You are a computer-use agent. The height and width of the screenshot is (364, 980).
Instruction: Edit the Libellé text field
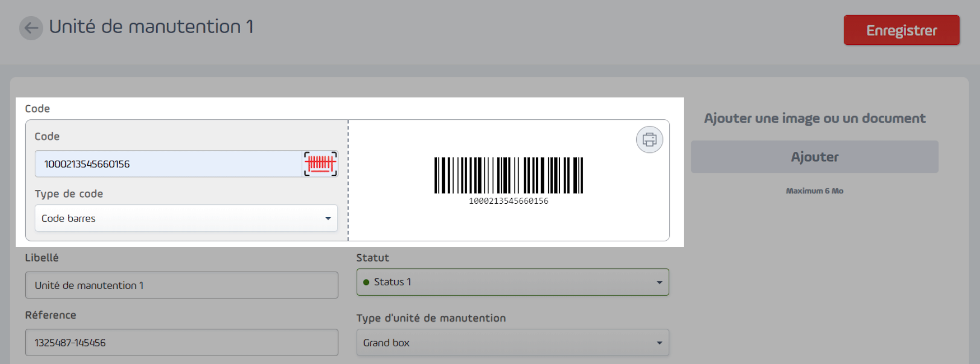point(181,285)
